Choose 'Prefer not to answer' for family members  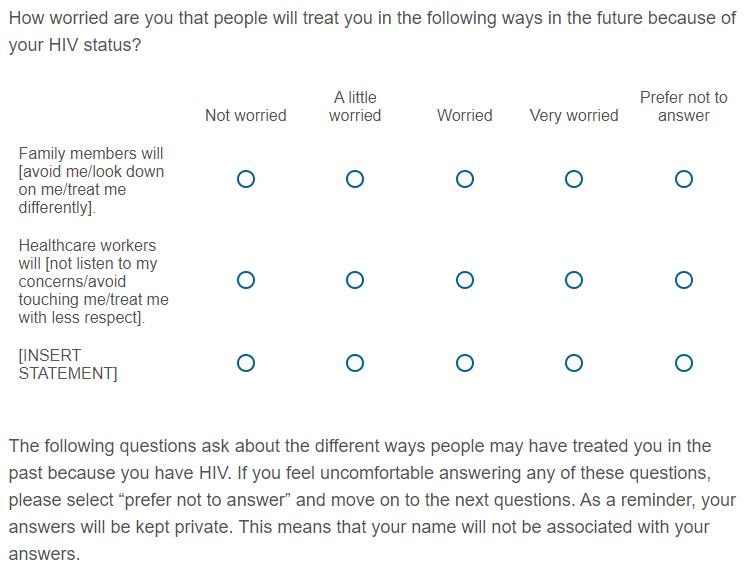point(684,180)
